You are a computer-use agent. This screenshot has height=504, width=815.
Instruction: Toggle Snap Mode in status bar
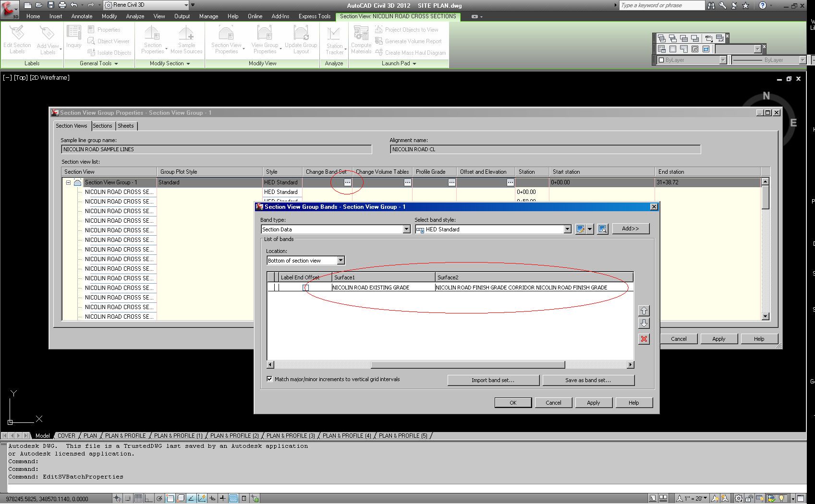point(128,498)
